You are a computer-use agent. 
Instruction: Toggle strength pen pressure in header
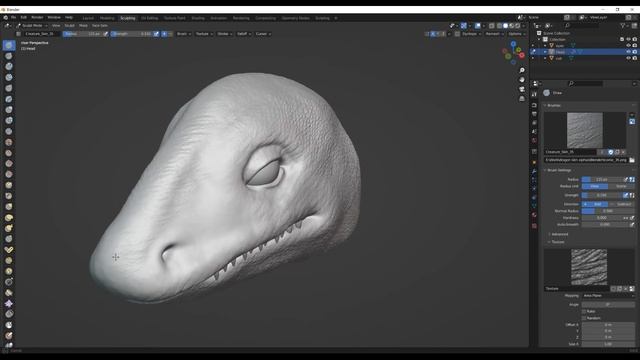(x=156, y=34)
